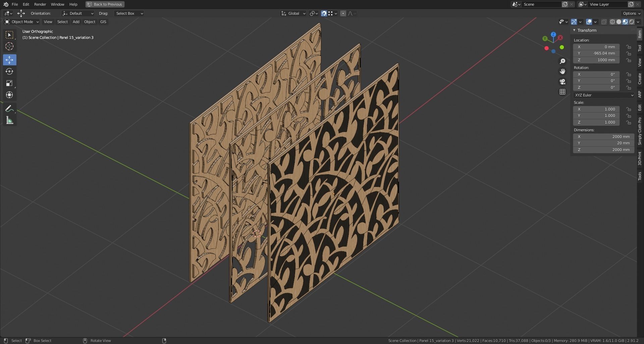Switch to the 3D-Print sidebar tab

(640, 158)
